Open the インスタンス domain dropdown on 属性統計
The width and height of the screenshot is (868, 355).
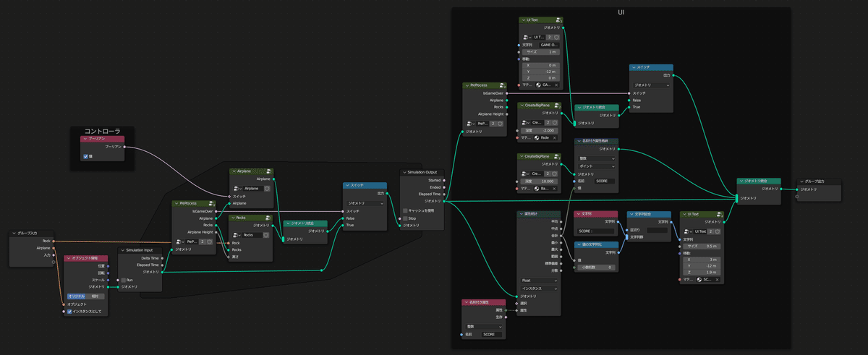[x=540, y=288]
